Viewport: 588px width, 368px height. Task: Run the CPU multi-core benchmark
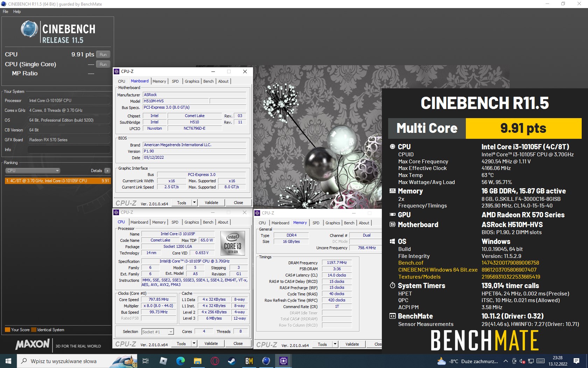pos(103,54)
